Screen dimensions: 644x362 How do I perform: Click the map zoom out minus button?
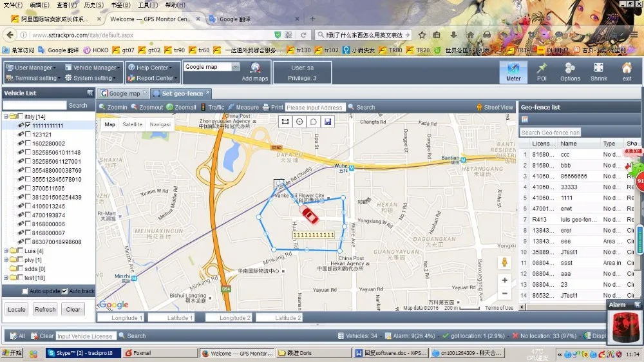tap(504, 293)
